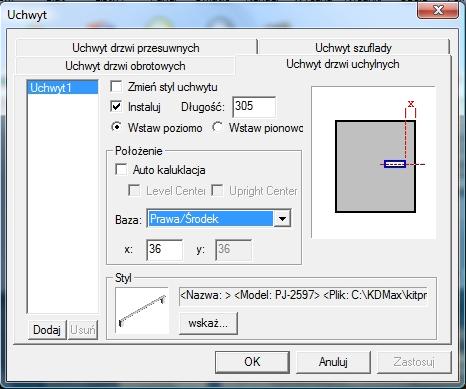Click the Długość input field
This screenshot has height=389, width=466.
coord(254,107)
